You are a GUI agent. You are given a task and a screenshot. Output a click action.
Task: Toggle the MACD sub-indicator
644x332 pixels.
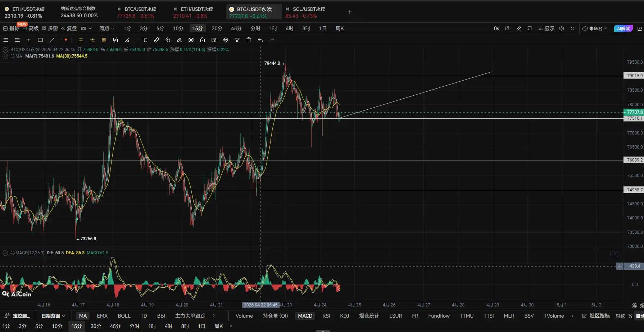tap(305, 316)
